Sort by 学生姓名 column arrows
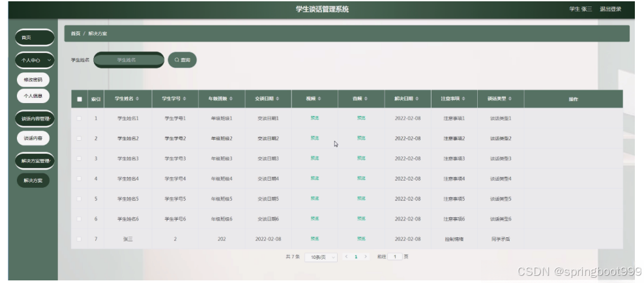Viewport: 644px width, 283px height. coord(137,99)
